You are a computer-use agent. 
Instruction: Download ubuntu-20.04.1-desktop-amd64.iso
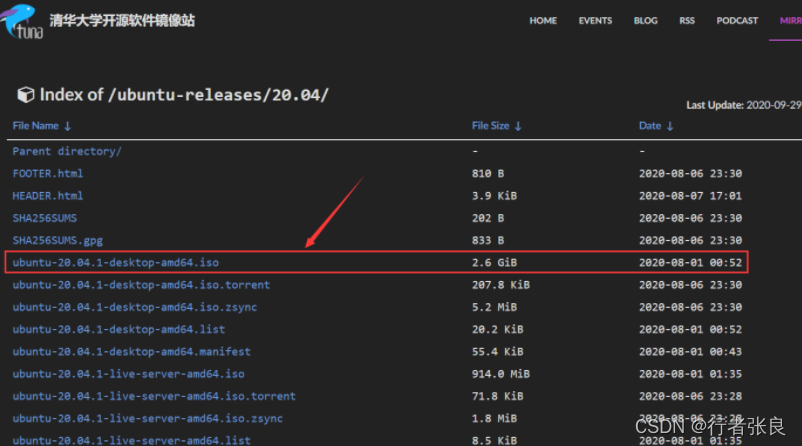coord(116,262)
